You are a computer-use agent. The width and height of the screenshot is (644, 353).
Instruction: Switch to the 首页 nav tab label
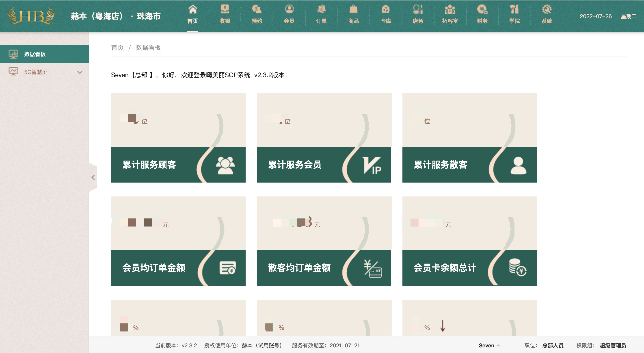tap(192, 21)
